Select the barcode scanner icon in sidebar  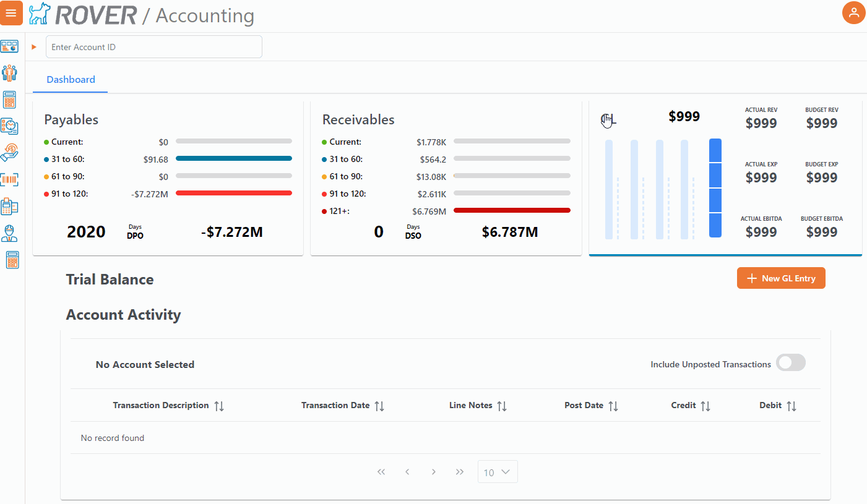coord(9,179)
